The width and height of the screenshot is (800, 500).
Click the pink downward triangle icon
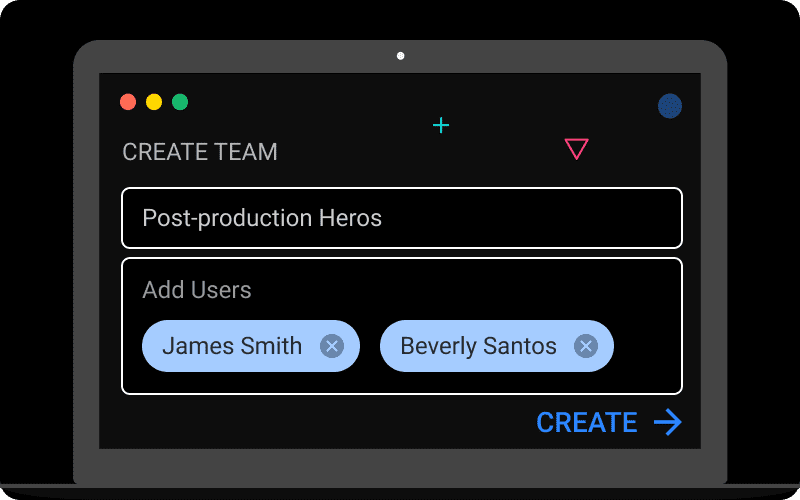coord(576,149)
